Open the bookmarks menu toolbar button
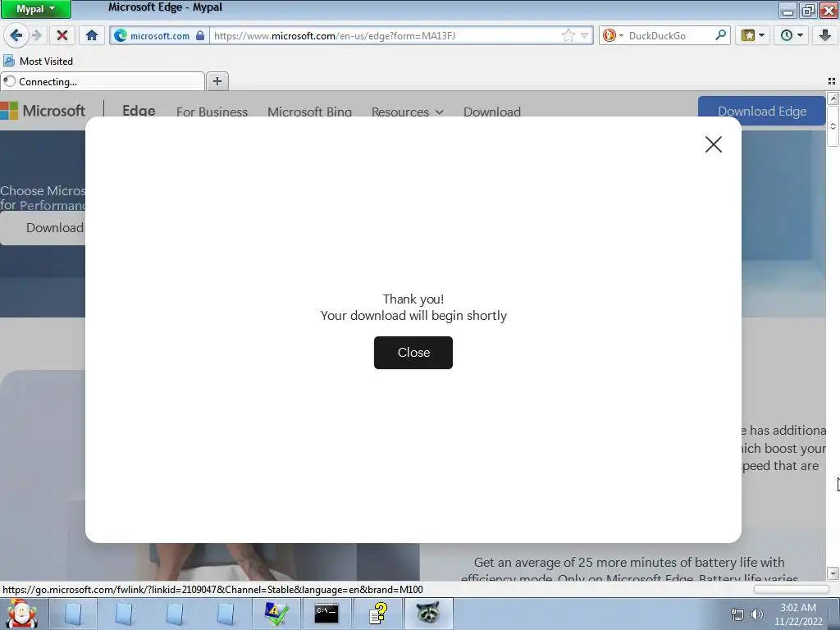Viewport: 840px width, 630px height. pyautogui.click(x=752, y=36)
